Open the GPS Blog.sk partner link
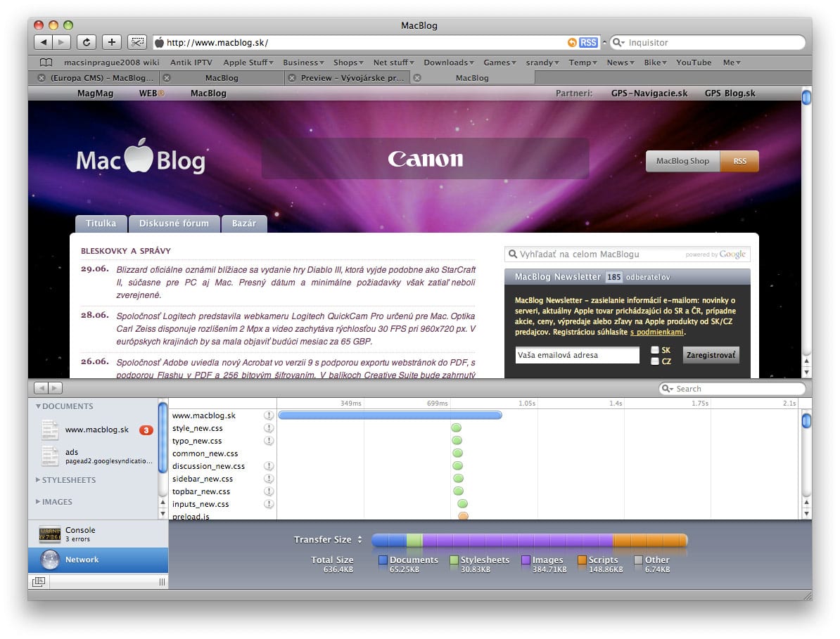The width and height of the screenshot is (840, 639). pyautogui.click(x=730, y=93)
